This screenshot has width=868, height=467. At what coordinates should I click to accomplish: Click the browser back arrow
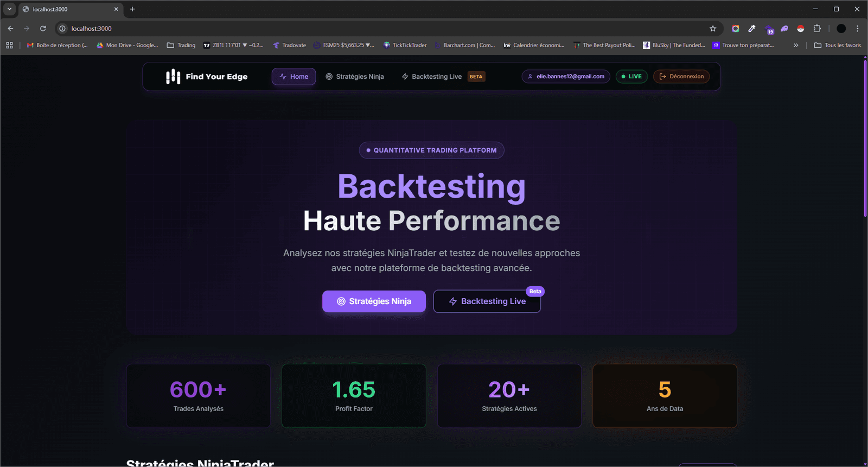coord(10,29)
